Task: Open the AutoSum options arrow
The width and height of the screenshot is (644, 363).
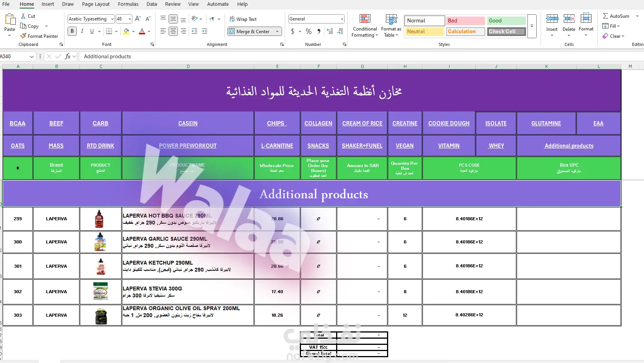Action: [x=637, y=16]
